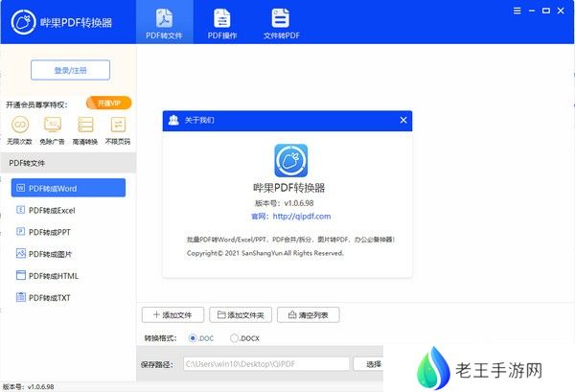Click the 开通VIP button

pos(109,104)
